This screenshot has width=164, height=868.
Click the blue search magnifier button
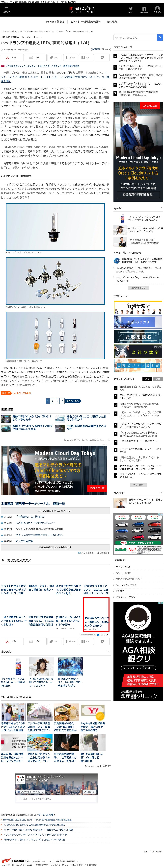160,37
